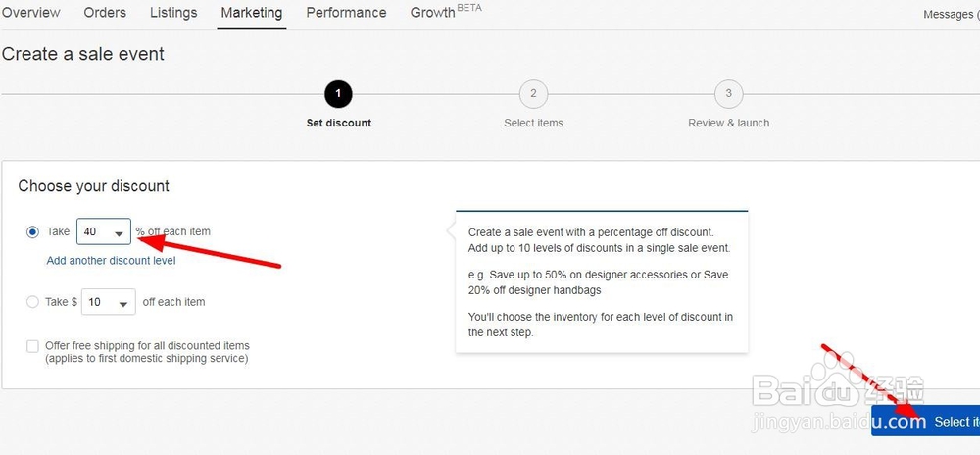Click the Select items step label
The image size is (980, 455).
533,124
